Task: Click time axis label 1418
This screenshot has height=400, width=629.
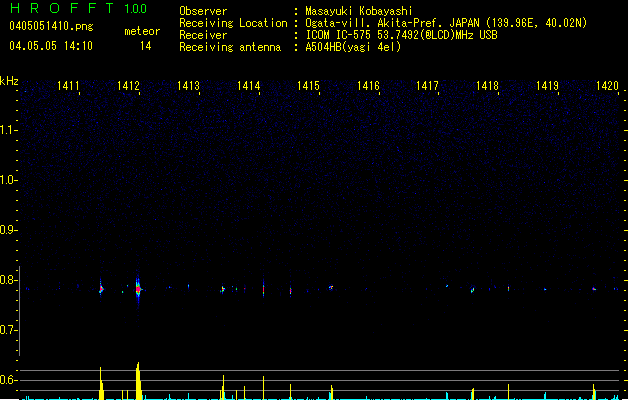Action: (x=487, y=86)
